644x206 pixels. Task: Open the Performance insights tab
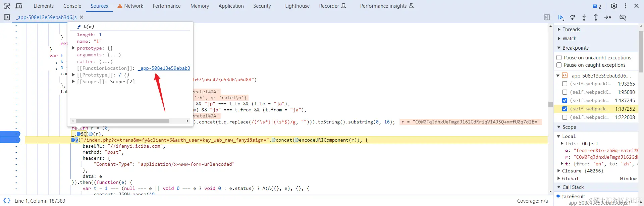[x=387, y=6]
